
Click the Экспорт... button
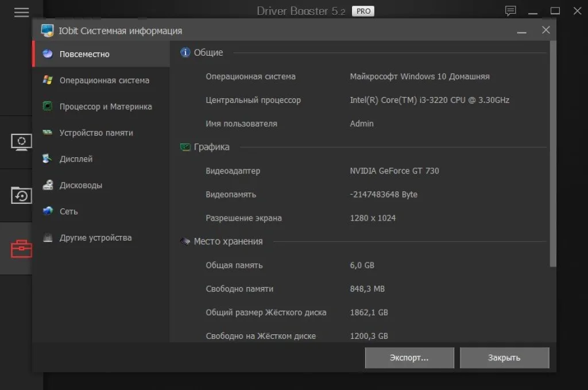[x=409, y=358]
